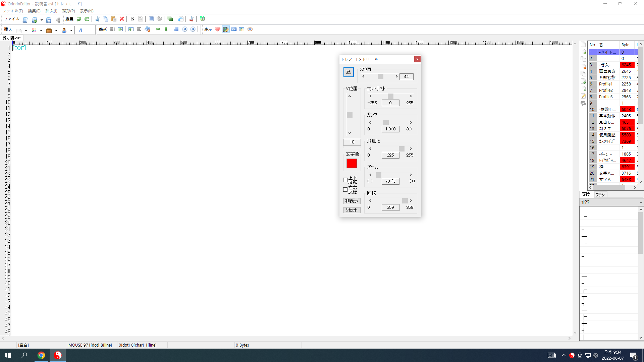The image size is (644, 362).
Task: Enable the 左右反転 checkbox
Action: click(345, 190)
